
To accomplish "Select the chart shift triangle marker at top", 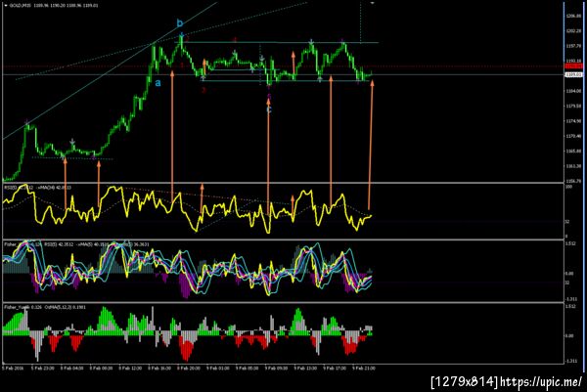I will [x=372, y=3].
